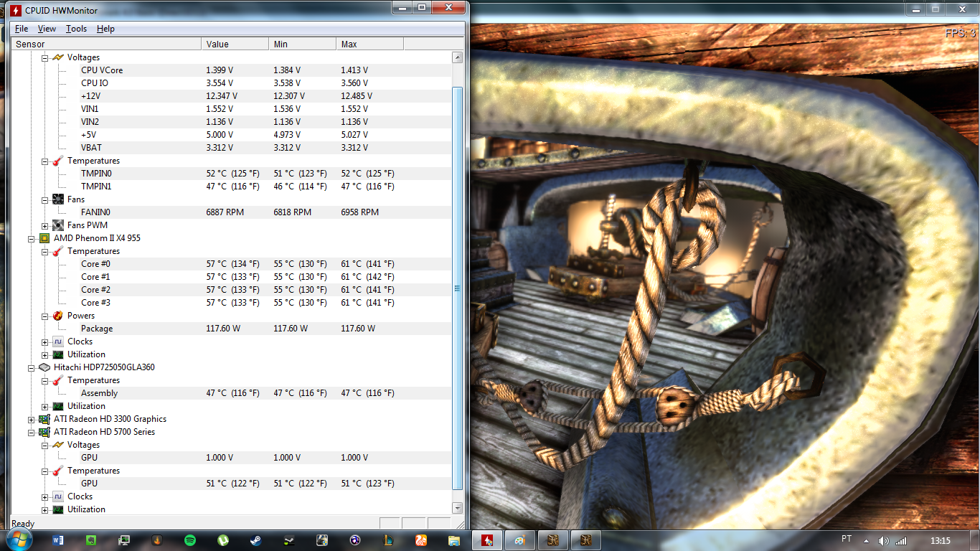The height and width of the screenshot is (551, 980).
Task: Select the FANIN0 row
Action: 265,212
